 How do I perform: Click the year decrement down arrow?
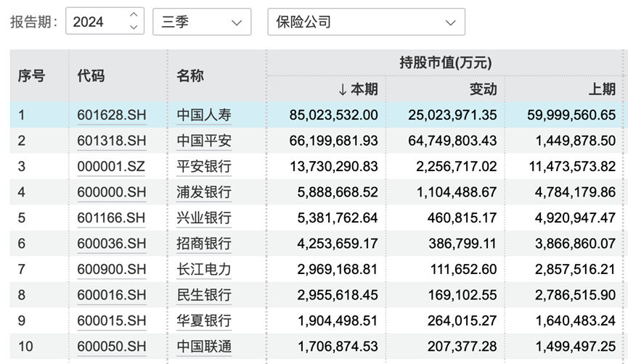pos(133,28)
